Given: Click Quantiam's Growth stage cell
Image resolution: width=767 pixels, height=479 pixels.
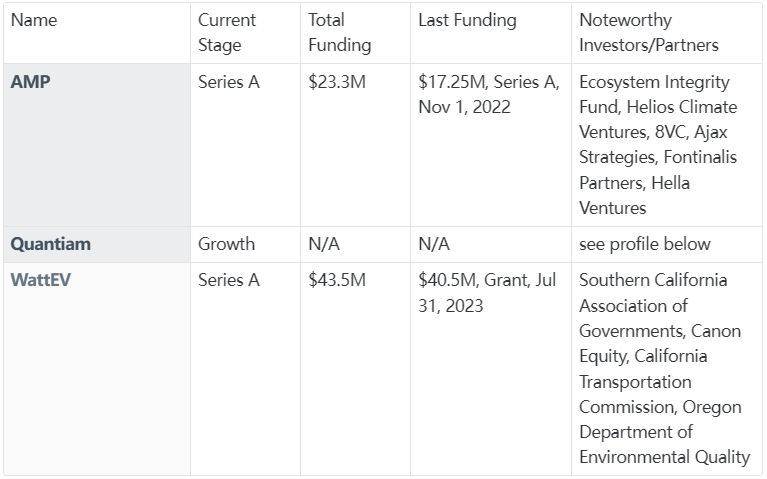Looking at the screenshot, I should 246,244.
